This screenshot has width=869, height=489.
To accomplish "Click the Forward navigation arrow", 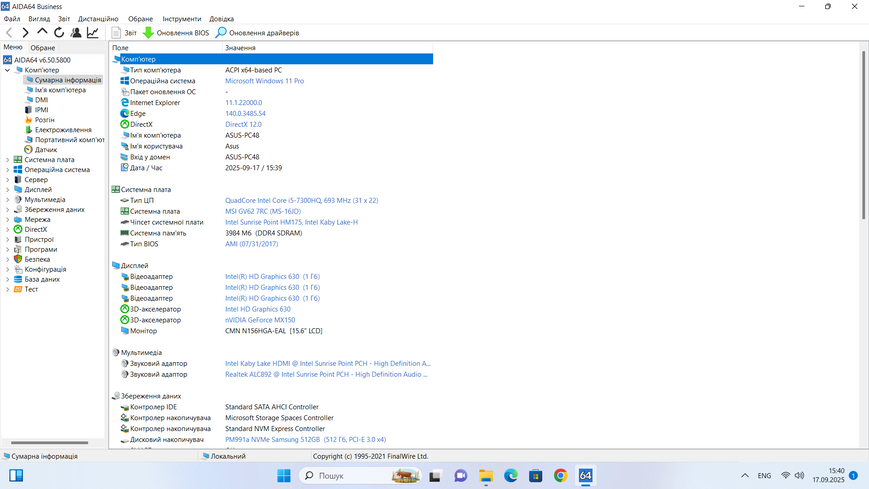I will (x=25, y=33).
